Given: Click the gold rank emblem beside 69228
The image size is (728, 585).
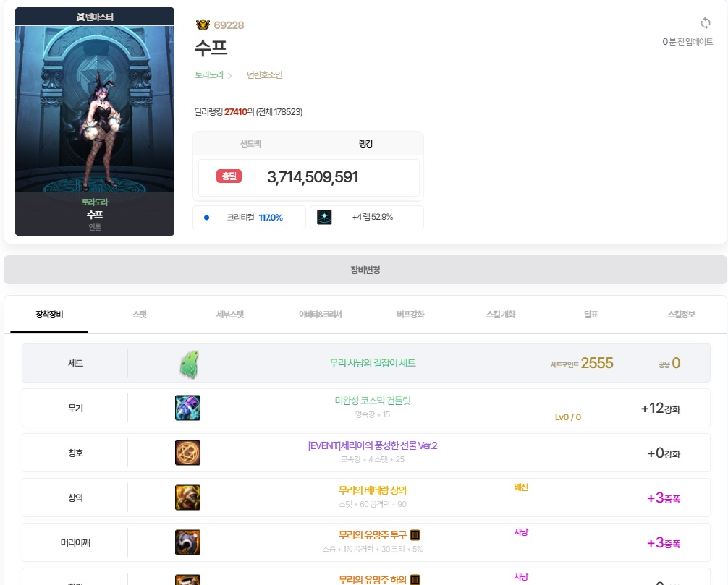Looking at the screenshot, I should click(203, 25).
